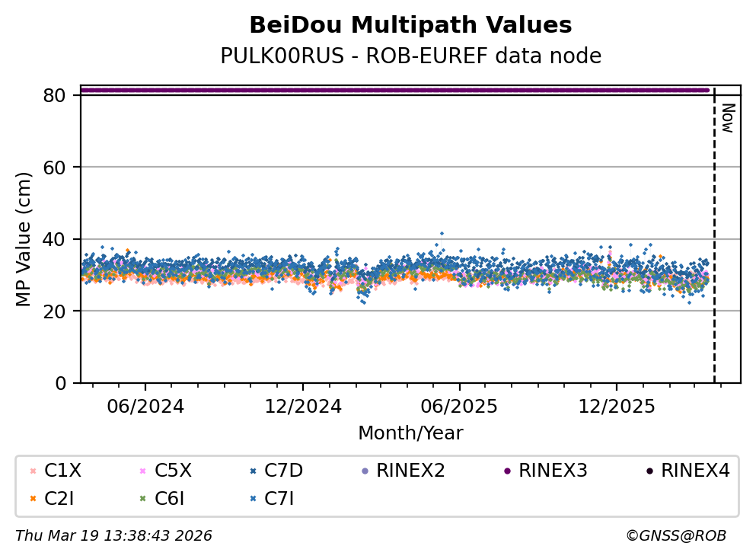Toggle the C6I series label in legend
The height and width of the screenshot is (559, 756).
click(x=171, y=499)
